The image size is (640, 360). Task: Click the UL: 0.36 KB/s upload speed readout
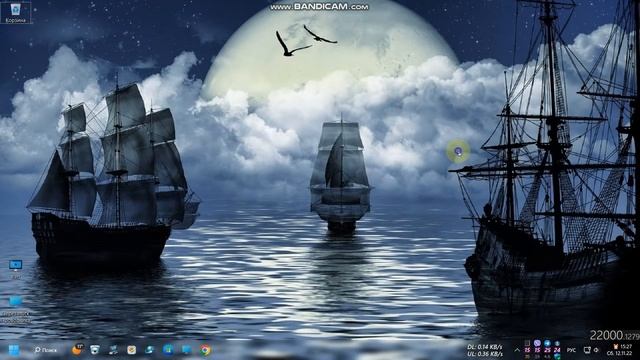[484, 353]
